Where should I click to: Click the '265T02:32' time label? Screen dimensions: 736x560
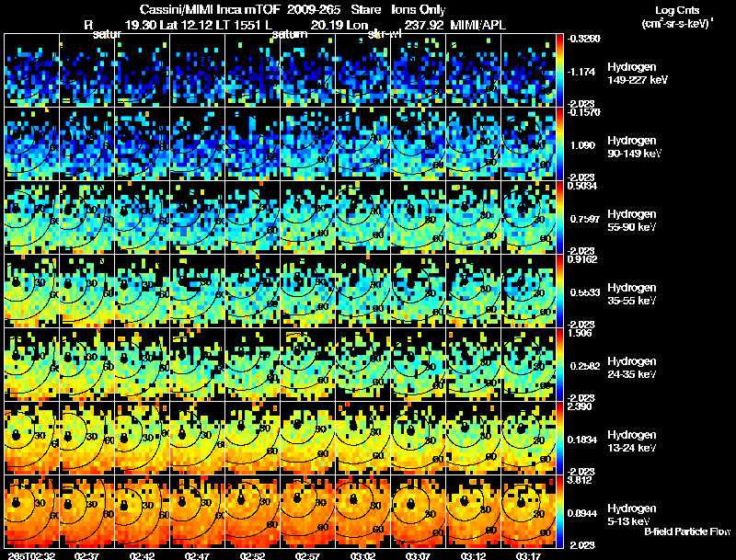34,555
